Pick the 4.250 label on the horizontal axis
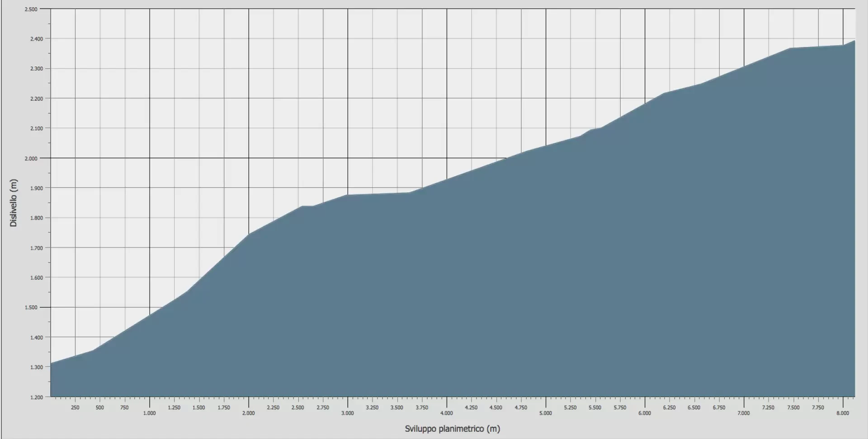Screen dimensions: 868x439 (x=472, y=407)
